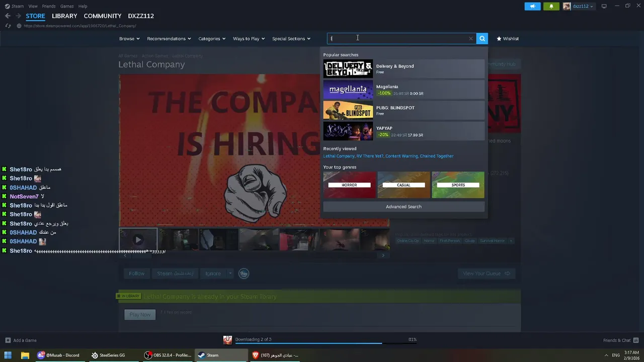Click the View Your Queue button
The width and height of the screenshot is (644, 362).
pyautogui.click(x=486, y=274)
